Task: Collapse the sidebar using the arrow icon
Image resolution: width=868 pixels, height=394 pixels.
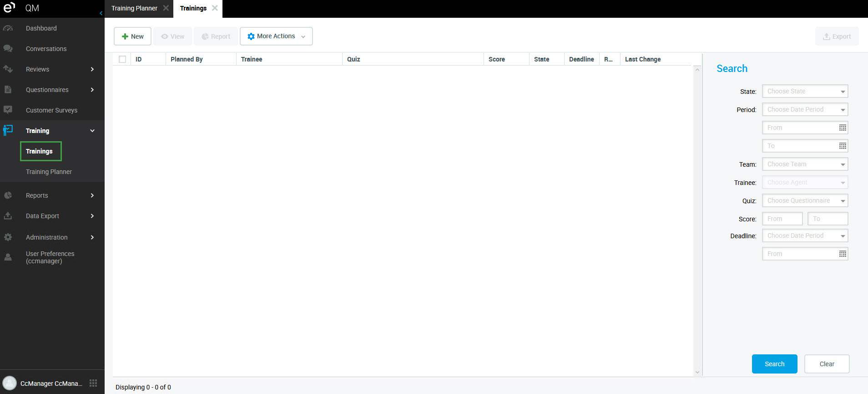Action: 101,13
